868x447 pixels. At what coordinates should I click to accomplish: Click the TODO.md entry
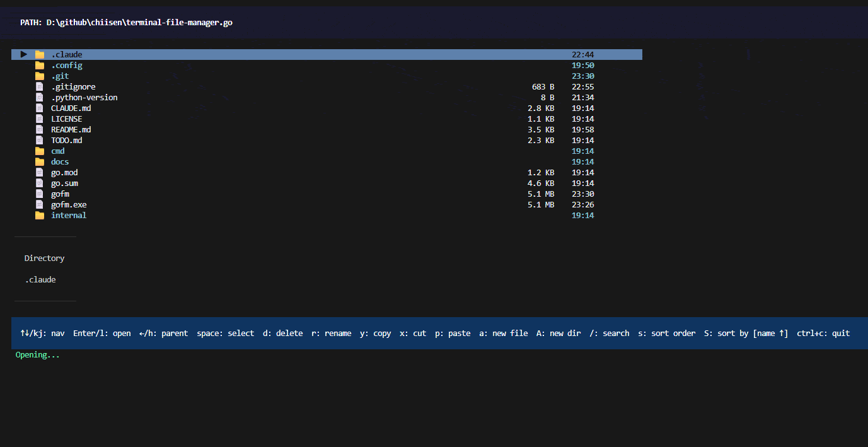[66, 140]
